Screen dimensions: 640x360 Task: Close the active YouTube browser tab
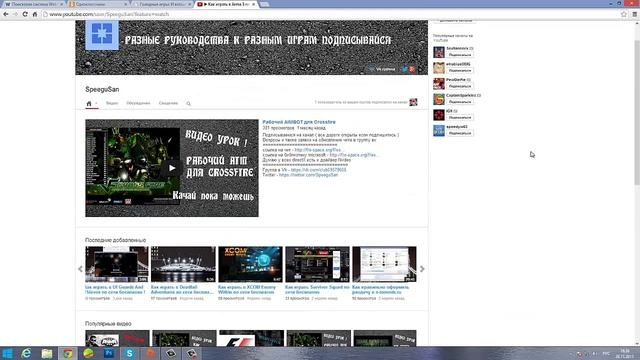pos(253,4)
